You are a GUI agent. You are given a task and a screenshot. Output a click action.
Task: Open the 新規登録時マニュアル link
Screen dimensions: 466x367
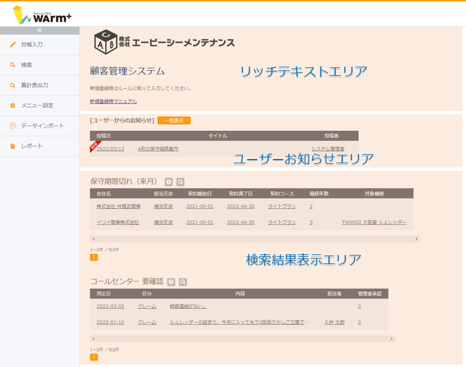click(113, 101)
